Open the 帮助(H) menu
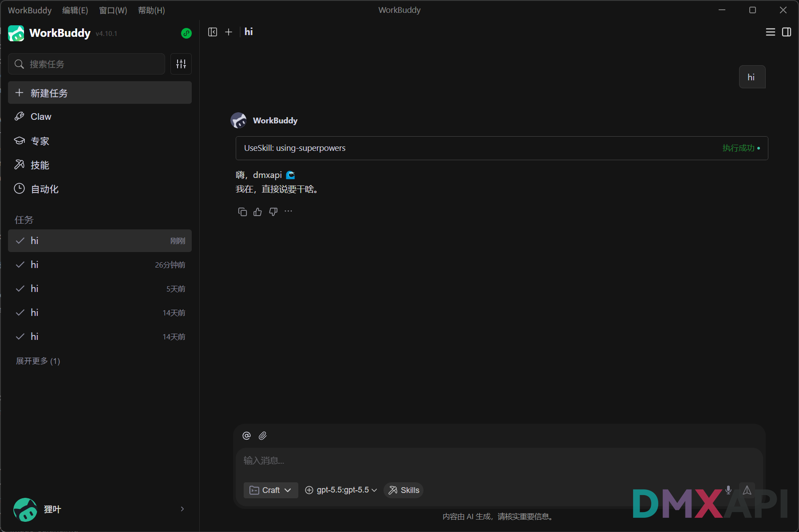 [x=151, y=10]
